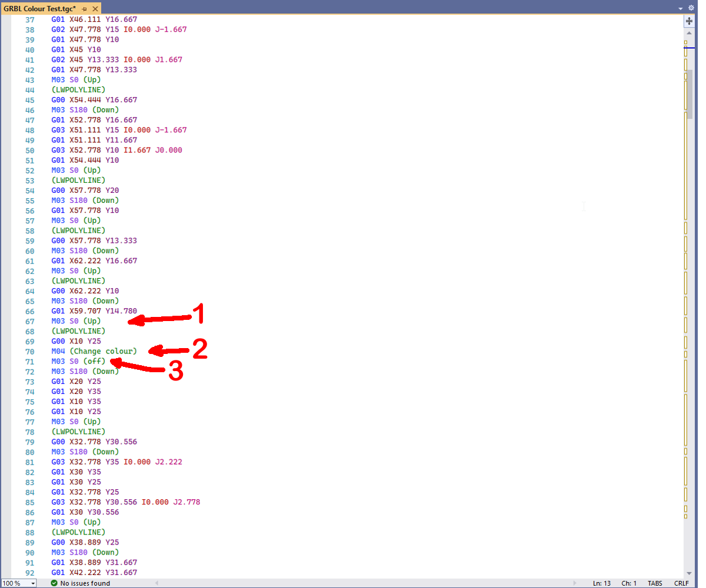The image size is (706, 588).
Task: Open the editor options dropdown arrow in title bar
Action: pos(680,8)
